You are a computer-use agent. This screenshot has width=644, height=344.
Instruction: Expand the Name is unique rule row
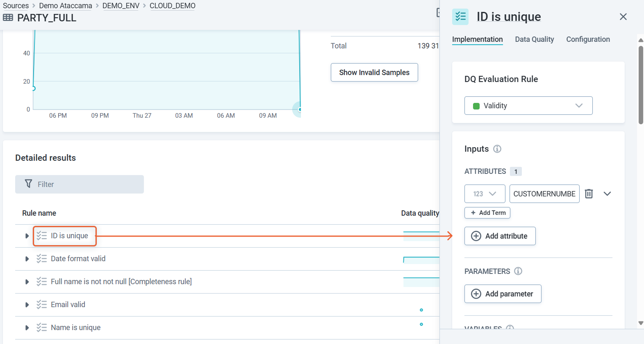point(27,328)
